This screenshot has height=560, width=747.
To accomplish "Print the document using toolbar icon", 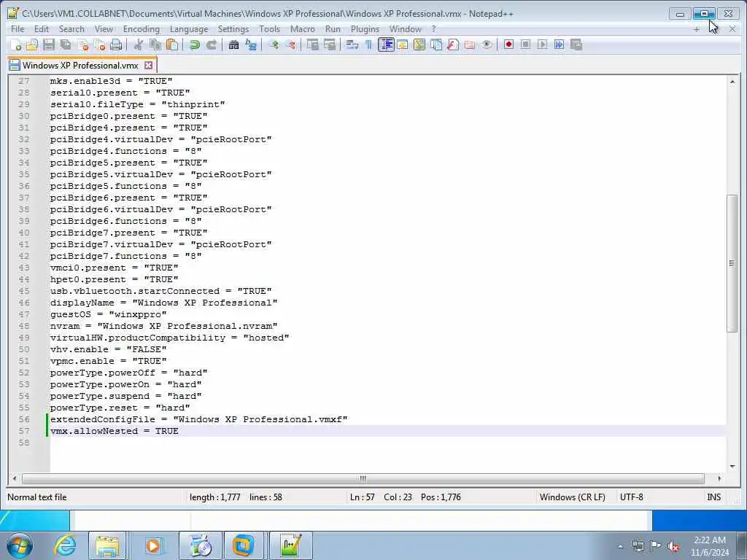I will tap(116, 44).
